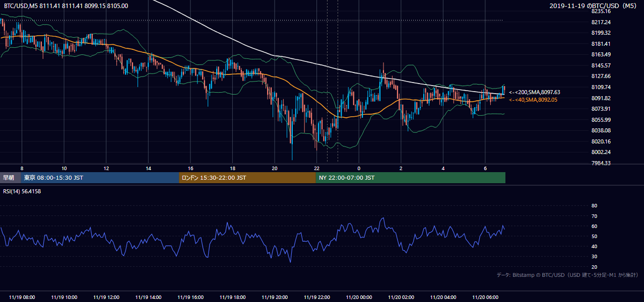Screen dimensions: 644x302
Task: Click the 11/19 20:00 date label
Action: 275,297
